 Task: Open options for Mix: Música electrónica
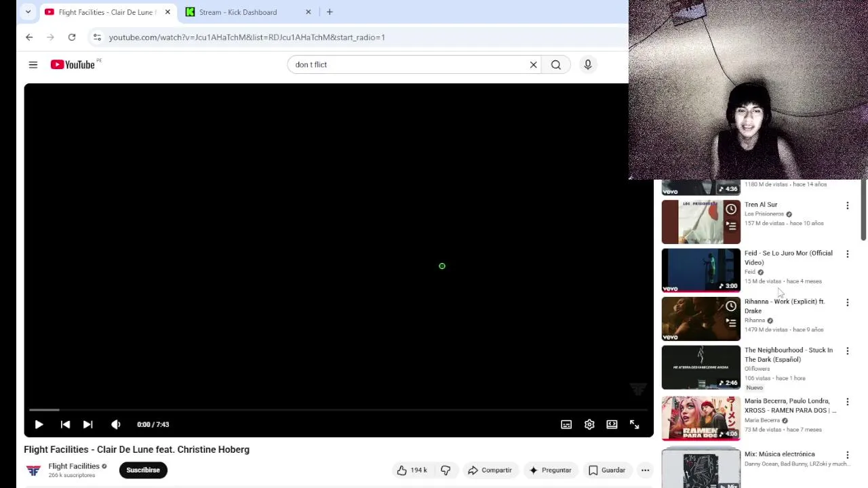tap(847, 455)
